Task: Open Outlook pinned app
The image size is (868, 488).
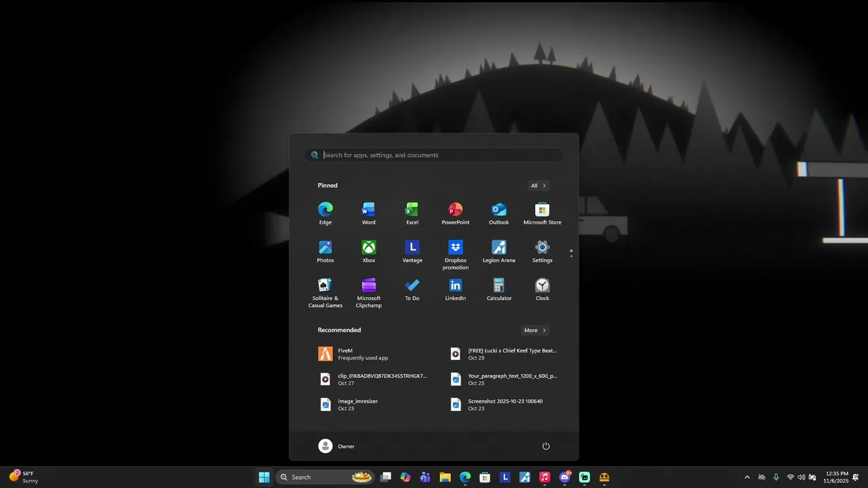Action: (499, 213)
